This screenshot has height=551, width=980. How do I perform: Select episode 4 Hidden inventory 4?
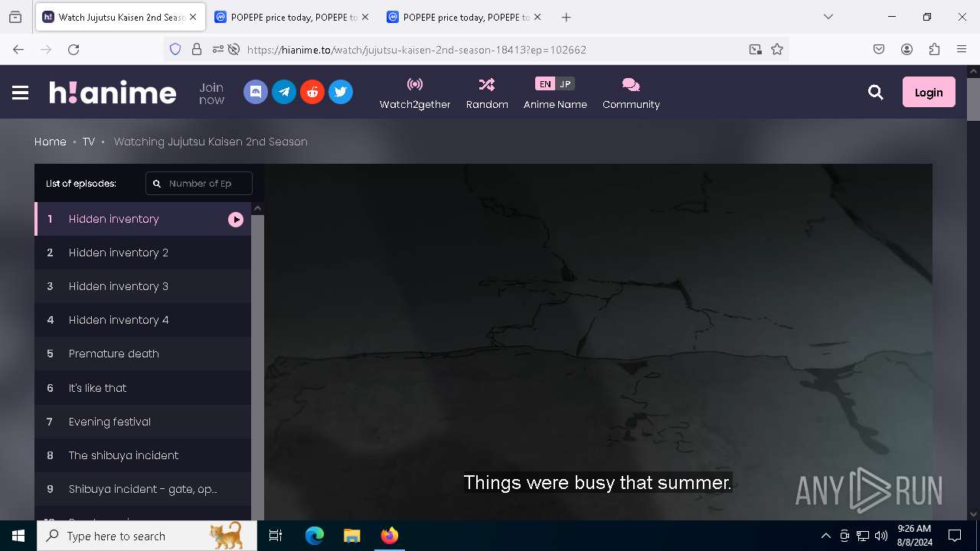(142, 320)
